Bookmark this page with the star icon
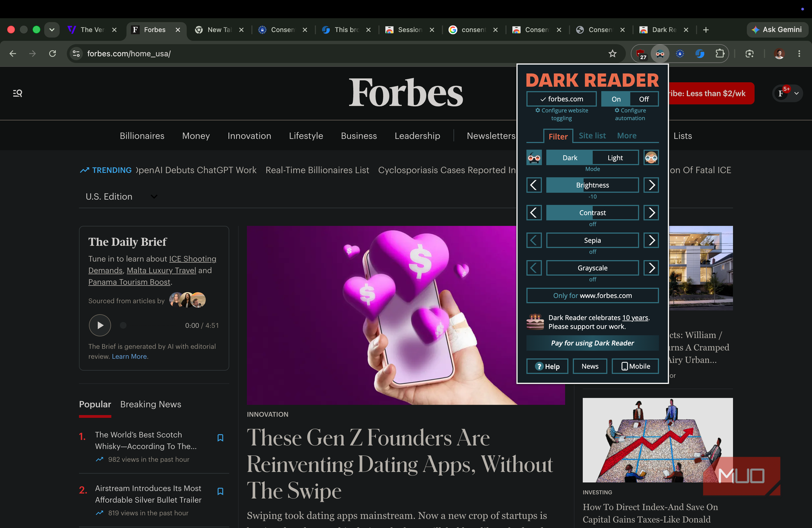 612,54
